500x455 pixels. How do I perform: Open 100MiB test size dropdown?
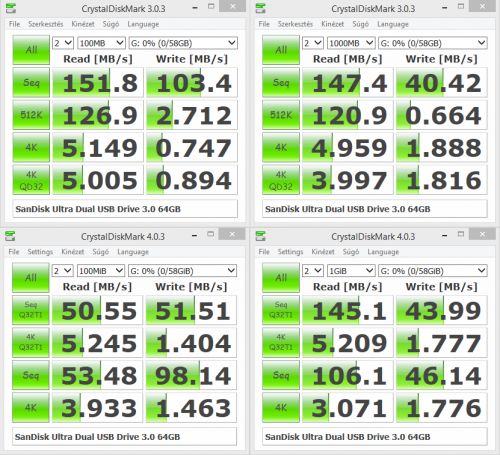tap(101, 271)
